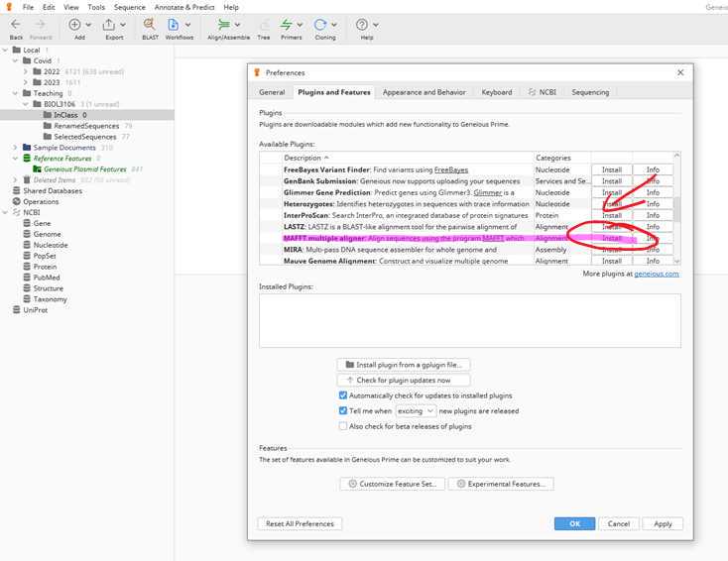This screenshot has height=561, width=728.
Task: Open the Sequence menu
Action: coord(130,7)
